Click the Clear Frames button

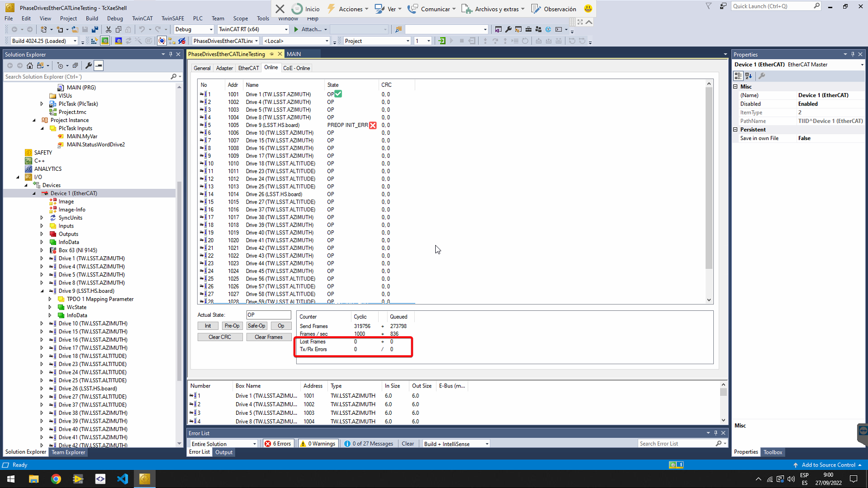pyautogui.click(x=268, y=337)
